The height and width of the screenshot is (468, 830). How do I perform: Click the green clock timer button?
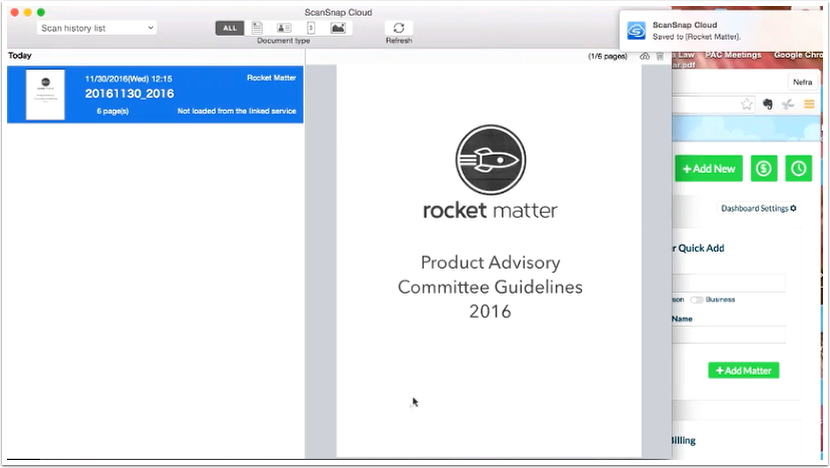click(799, 169)
